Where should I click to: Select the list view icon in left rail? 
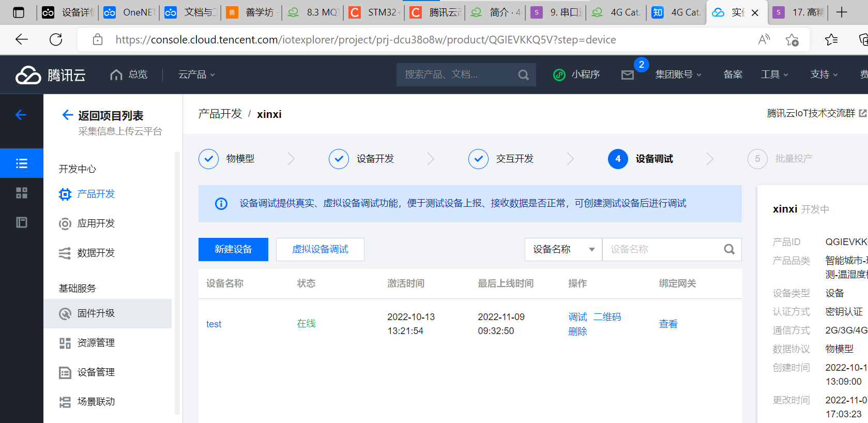pyautogui.click(x=21, y=163)
